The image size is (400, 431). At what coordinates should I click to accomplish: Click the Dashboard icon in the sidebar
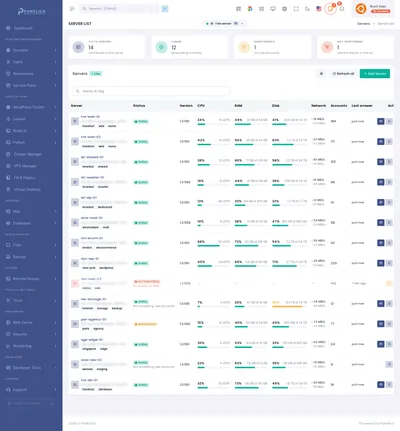click(8, 28)
